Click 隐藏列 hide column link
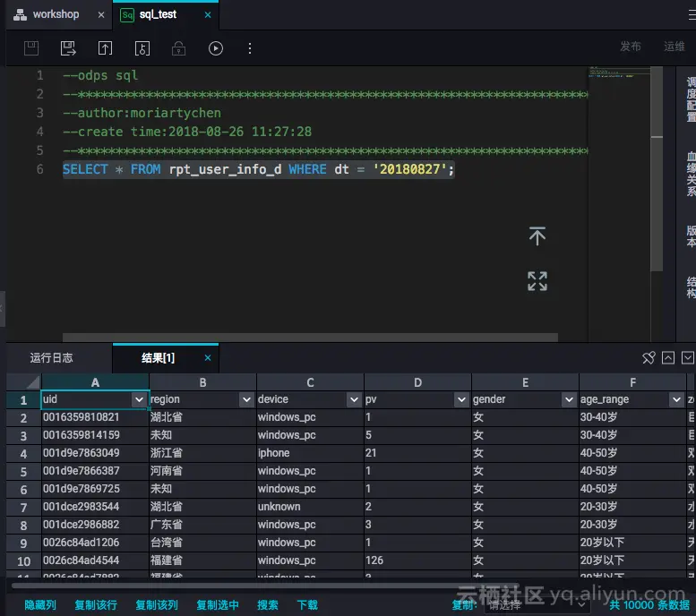This screenshot has width=696, height=616. pos(40,605)
